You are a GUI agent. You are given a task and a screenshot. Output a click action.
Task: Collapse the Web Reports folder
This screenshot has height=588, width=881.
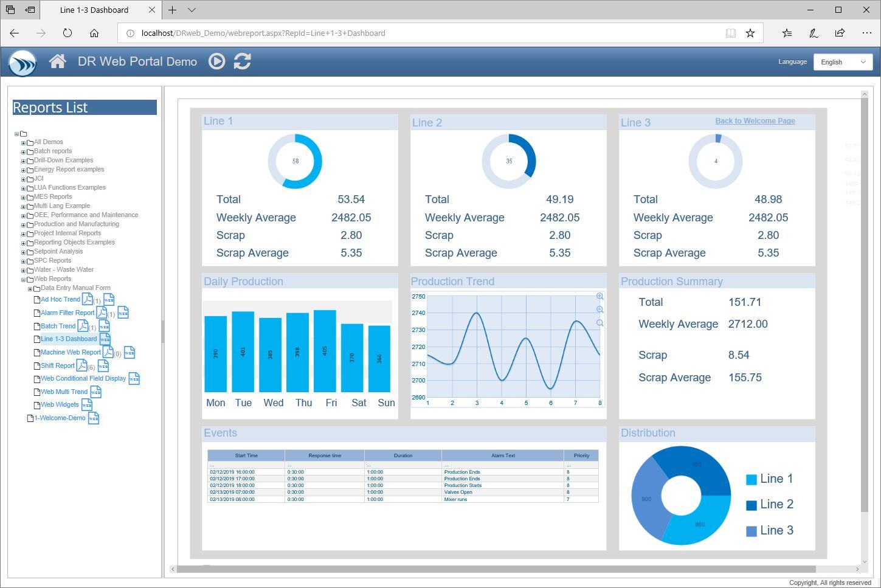pos(24,280)
